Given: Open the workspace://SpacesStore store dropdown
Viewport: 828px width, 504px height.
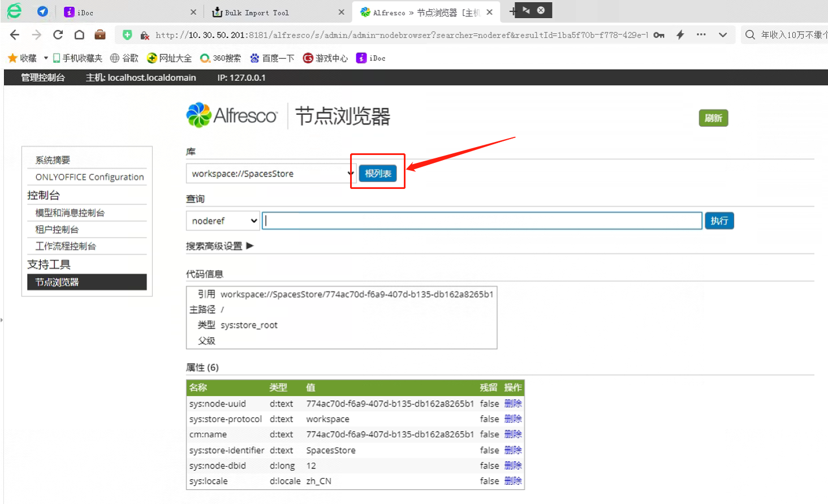Looking at the screenshot, I should (271, 174).
